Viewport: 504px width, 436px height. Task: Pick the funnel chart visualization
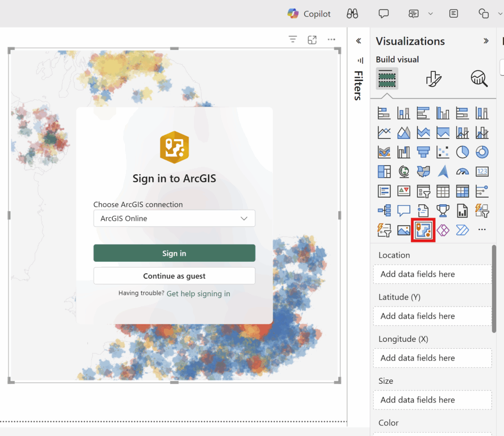tap(423, 153)
